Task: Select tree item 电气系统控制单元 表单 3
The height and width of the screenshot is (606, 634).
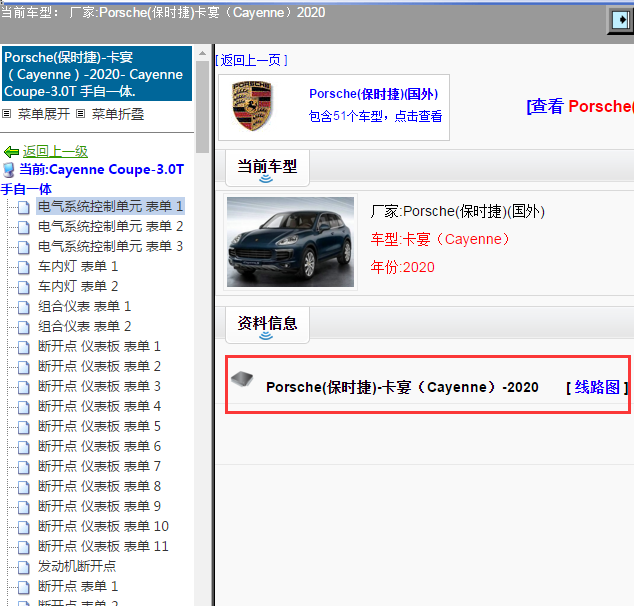Action: (110, 246)
